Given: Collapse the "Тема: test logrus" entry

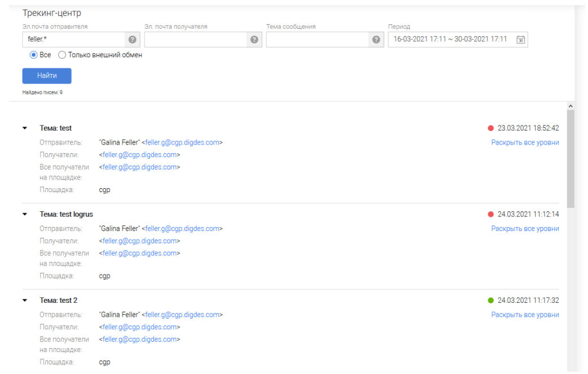Looking at the screenshot, I should tap(25, 214).
